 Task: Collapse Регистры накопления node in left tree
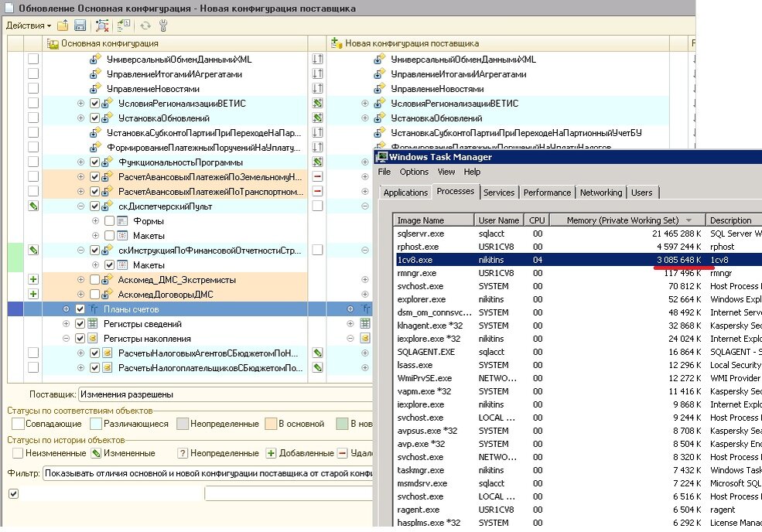66,339
